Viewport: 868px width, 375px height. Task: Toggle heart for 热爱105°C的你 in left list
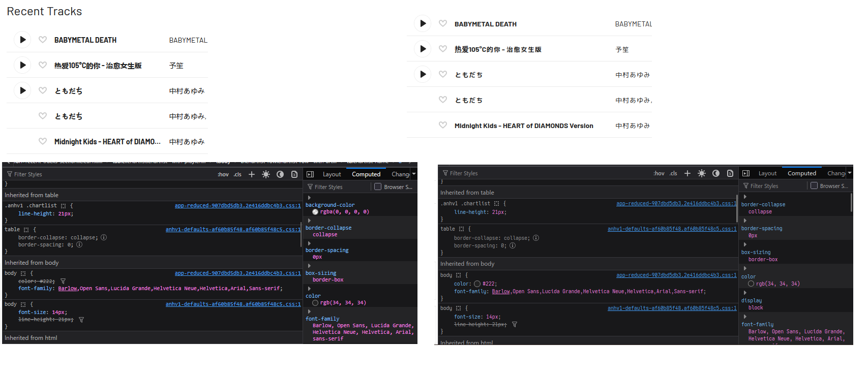[43, 65]
